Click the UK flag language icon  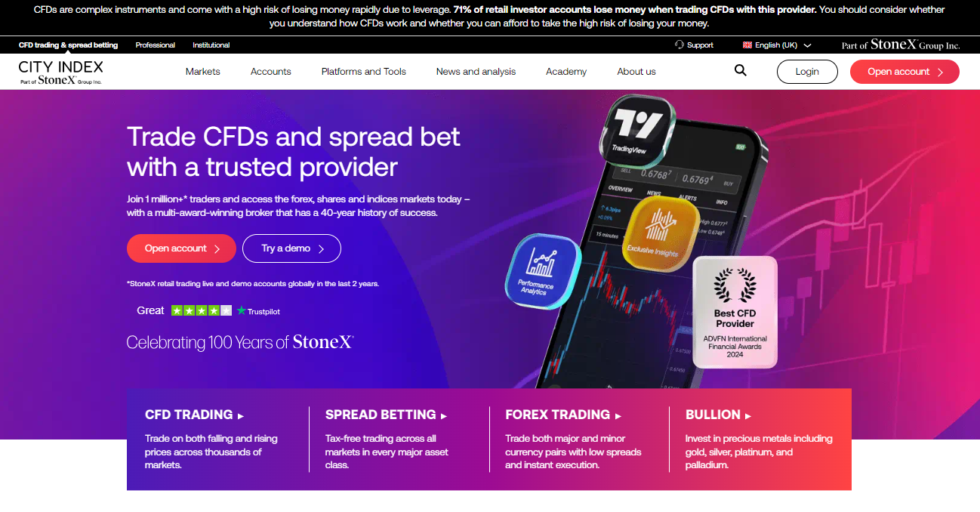(x=747, y=45)
